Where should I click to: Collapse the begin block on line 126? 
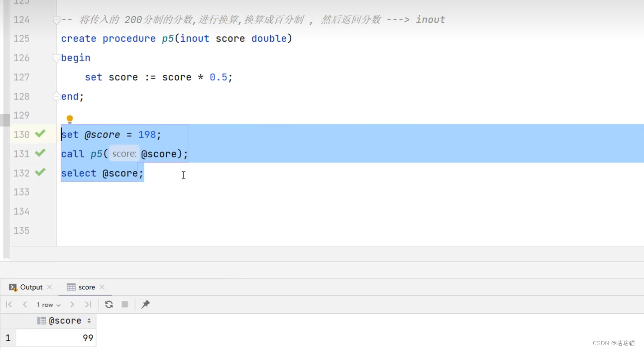click(x=56, y=58)
